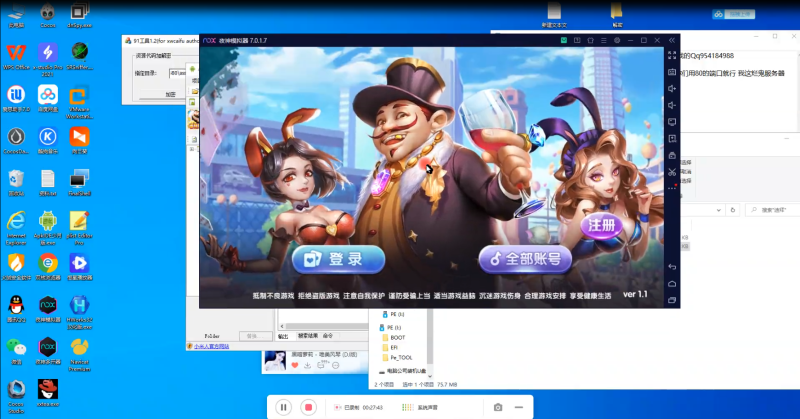This screenshot has width=800, height=419.
Task: Click the download icon in music player
Action: [x=307, y=365]
